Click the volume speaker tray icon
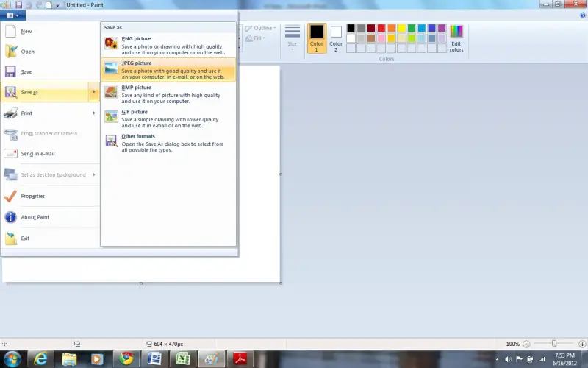 (x=508, y=359)
